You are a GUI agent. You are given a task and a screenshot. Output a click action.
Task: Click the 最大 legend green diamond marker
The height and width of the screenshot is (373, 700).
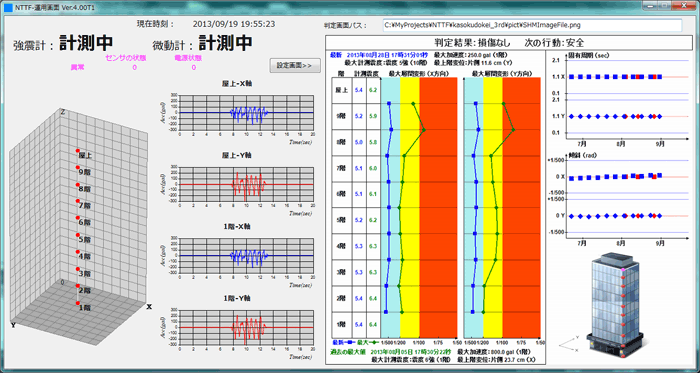(375, 342)
